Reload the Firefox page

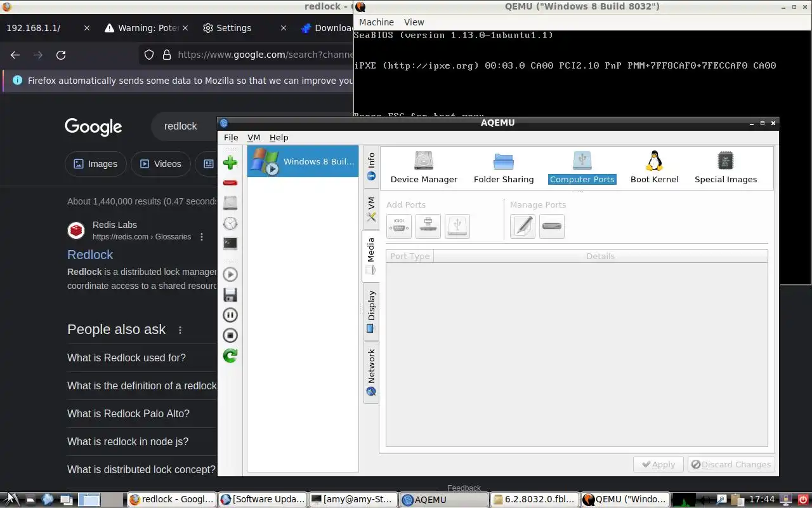(61, 55)
